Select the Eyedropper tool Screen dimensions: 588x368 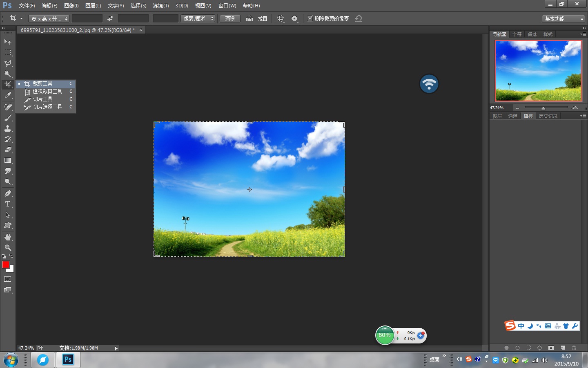tap(7, 95)
